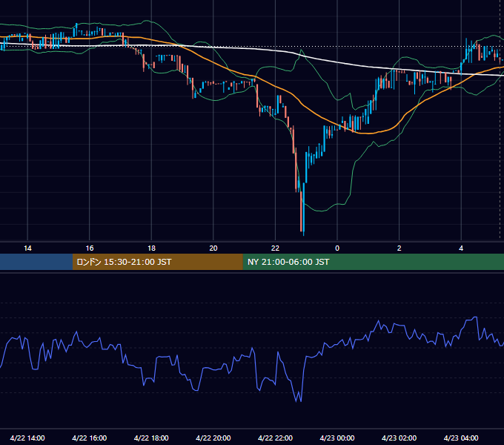Click the 20 hour label on price chart axis
504x445 pixels.
[213, 248]
